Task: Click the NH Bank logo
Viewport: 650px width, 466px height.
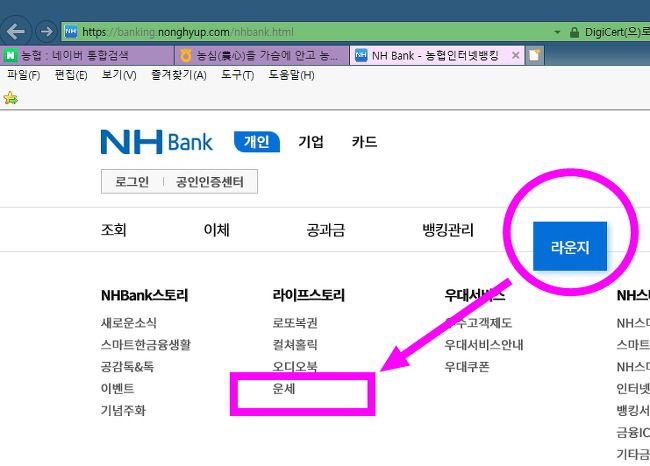Action: coord(157,142)
